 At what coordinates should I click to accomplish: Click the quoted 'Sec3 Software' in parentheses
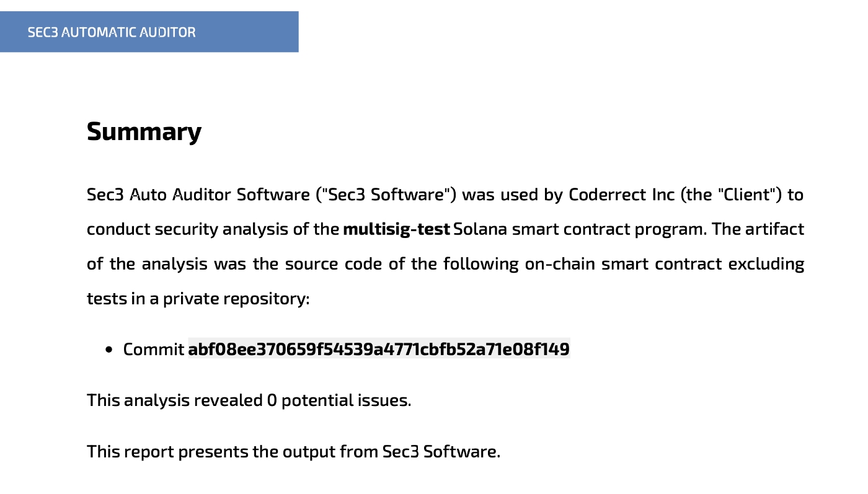coord(386,195)
